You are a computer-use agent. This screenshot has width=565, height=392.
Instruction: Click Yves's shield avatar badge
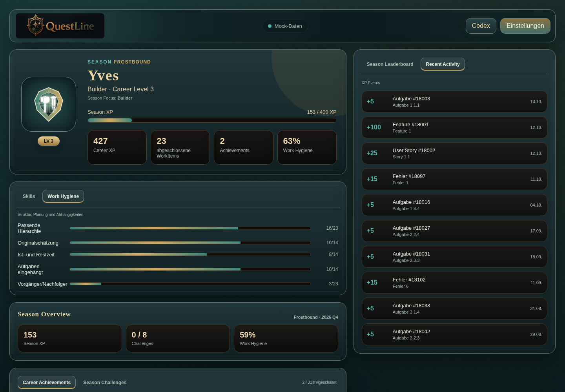point(49,104)
